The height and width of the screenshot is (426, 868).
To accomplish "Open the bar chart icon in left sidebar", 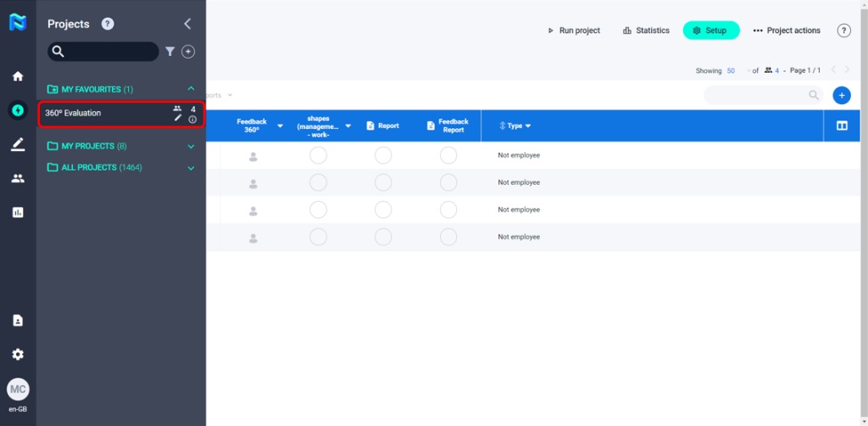I will [18, 212].
